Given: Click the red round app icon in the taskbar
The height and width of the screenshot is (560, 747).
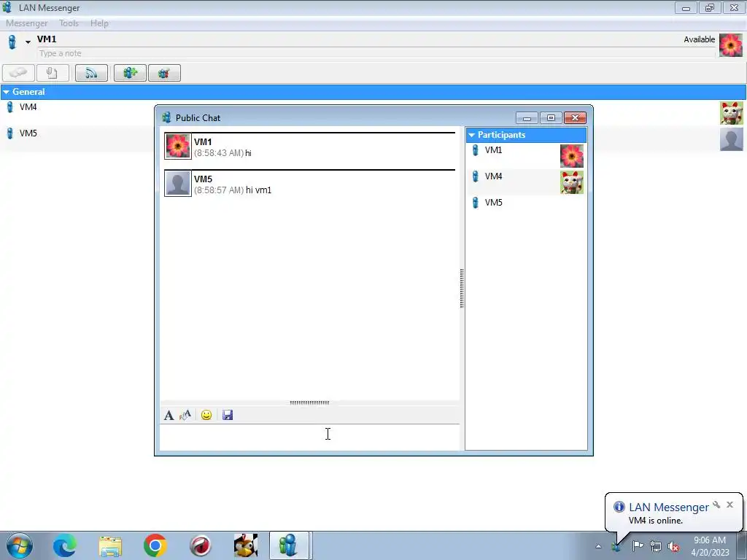Looking at the screenshot, I should (200, 545).
